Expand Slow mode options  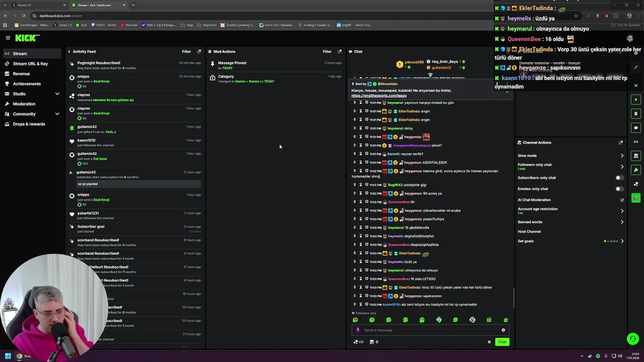(x=622, y=156)
